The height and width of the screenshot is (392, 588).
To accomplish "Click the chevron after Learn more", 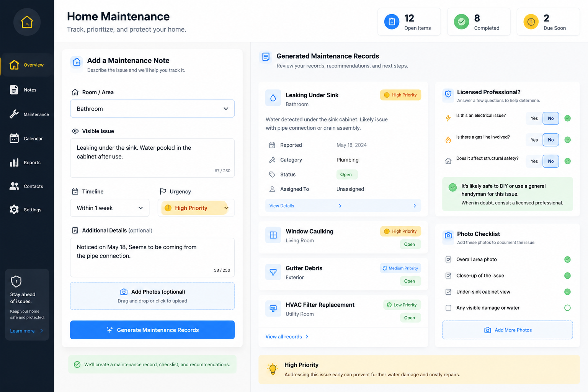I will 42,331.
